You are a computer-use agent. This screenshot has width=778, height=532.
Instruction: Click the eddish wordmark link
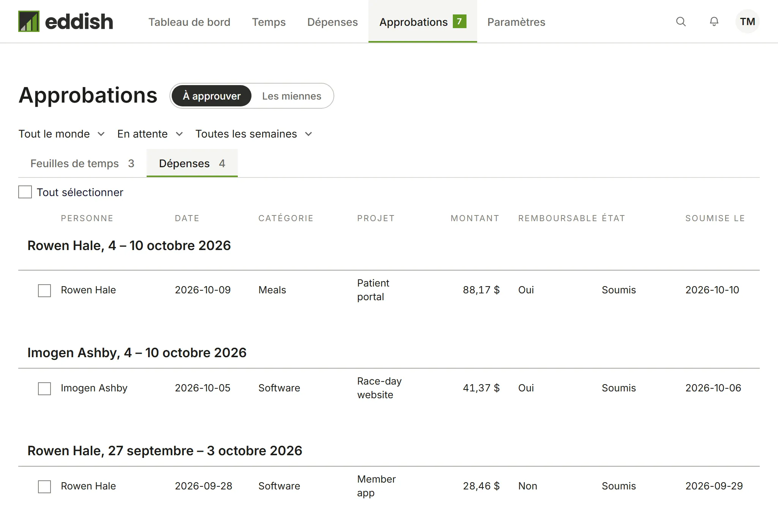tap(79, 21)
